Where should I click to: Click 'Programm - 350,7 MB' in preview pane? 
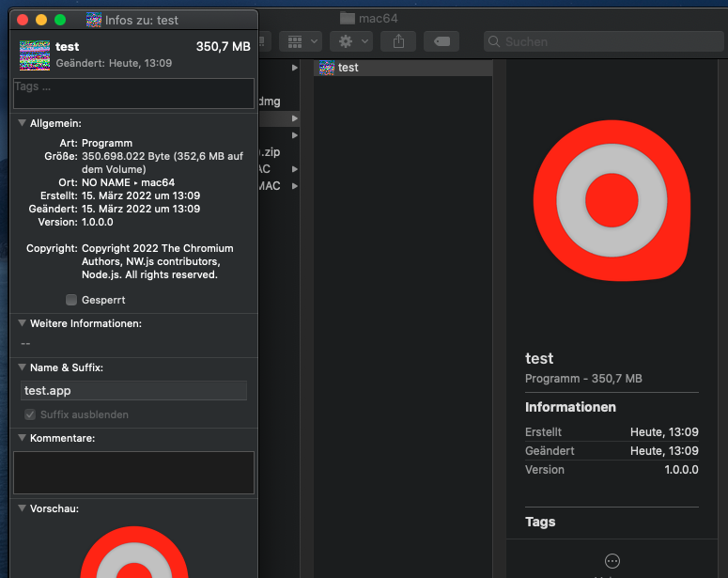click(x=583, y=379)
